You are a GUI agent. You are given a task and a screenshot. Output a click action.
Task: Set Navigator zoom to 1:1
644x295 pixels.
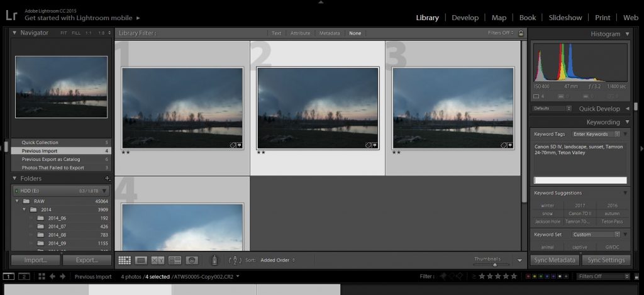coord(88,33)
